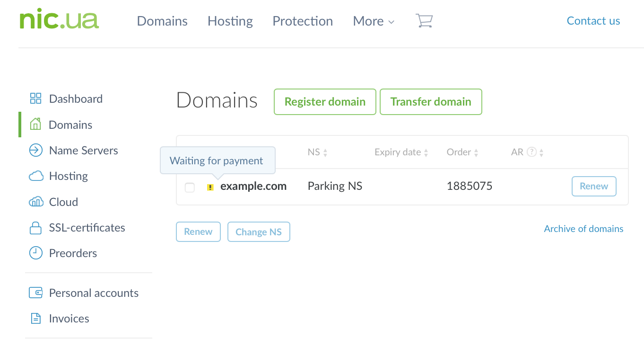Click the Hosting cloud icon

(36, 176)
